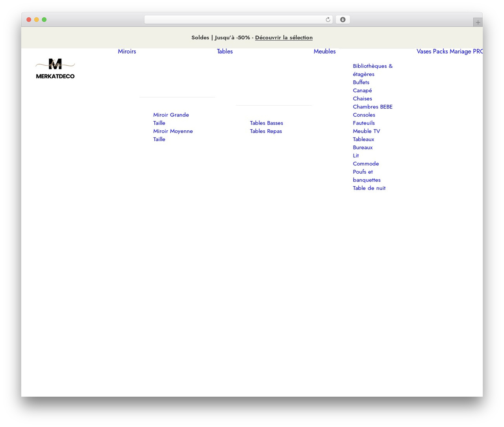Screen dimensions: 504x427
Task: Open the browser downloads icon
Action: pyautogui.click(x=343, y=20)
